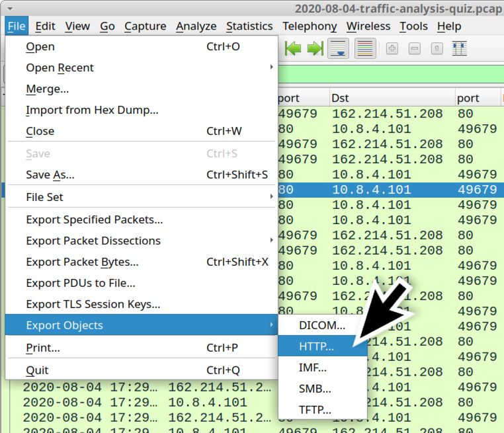504x433 pixels.
Task: Open the window menu arrow in title bar
Action: pos(10,9)
